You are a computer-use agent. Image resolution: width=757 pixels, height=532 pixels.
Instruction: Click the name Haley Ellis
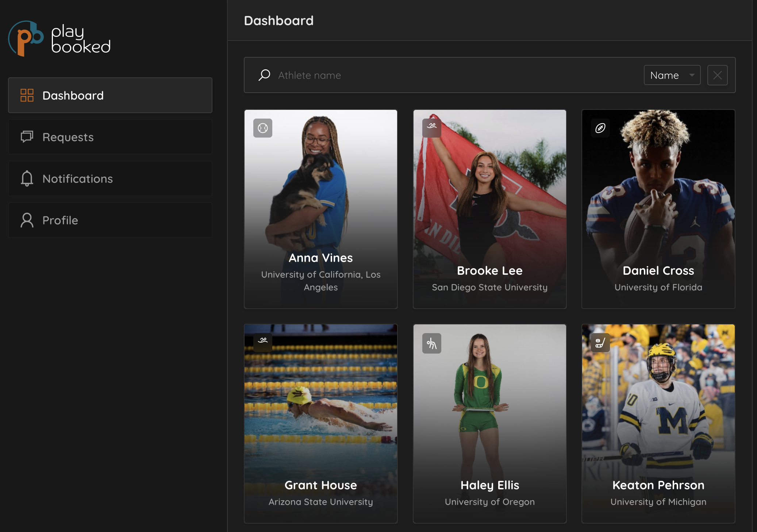click(x=489, y=485)
